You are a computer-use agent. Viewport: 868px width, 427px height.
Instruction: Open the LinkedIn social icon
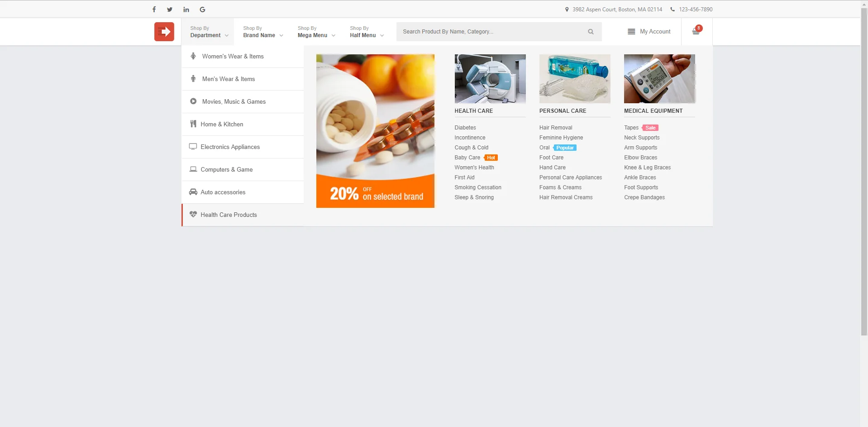(186, 9)
